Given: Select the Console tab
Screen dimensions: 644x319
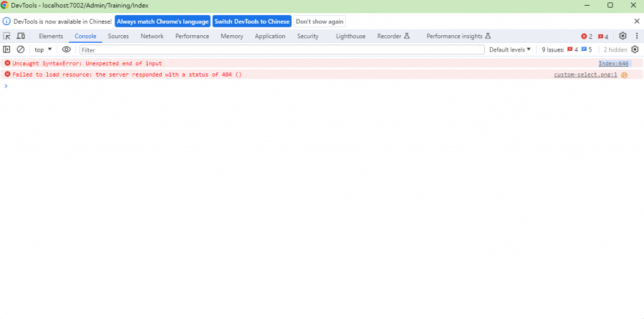Looking at the screenshot, I should [x=86, y=36].
